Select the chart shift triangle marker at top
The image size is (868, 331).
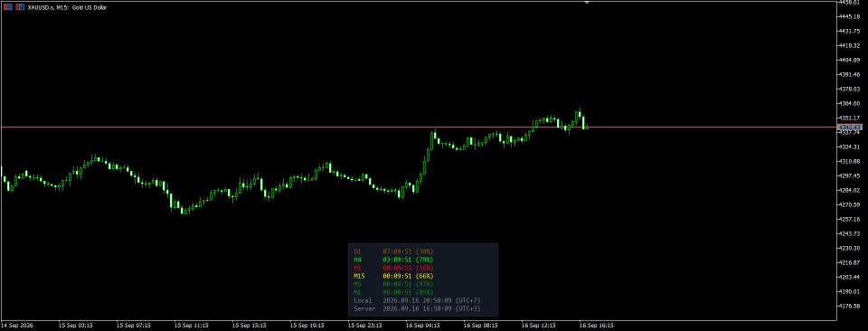click(588, 2)
